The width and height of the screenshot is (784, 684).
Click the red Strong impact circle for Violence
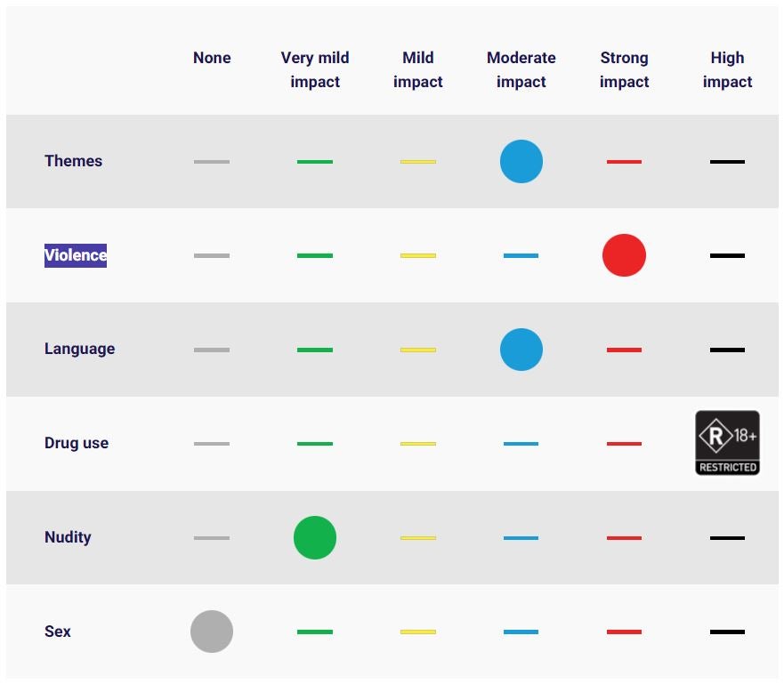click(x=624, y=255)
